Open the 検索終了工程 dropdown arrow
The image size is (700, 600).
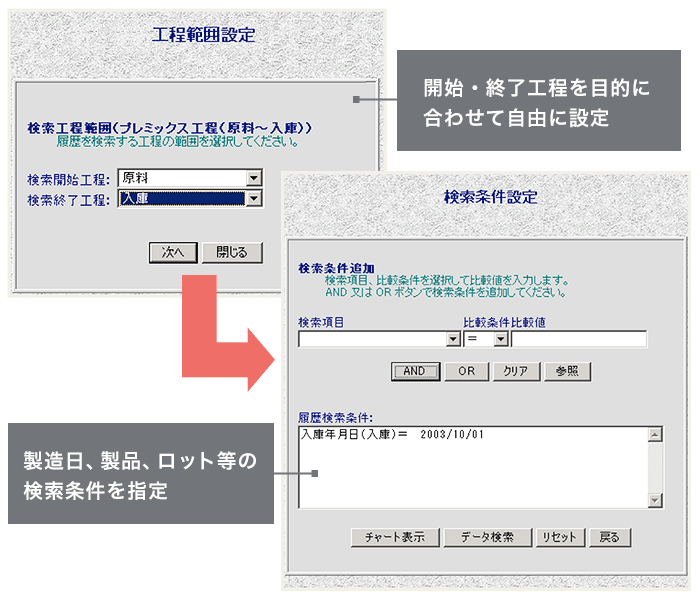pos(254,198)
